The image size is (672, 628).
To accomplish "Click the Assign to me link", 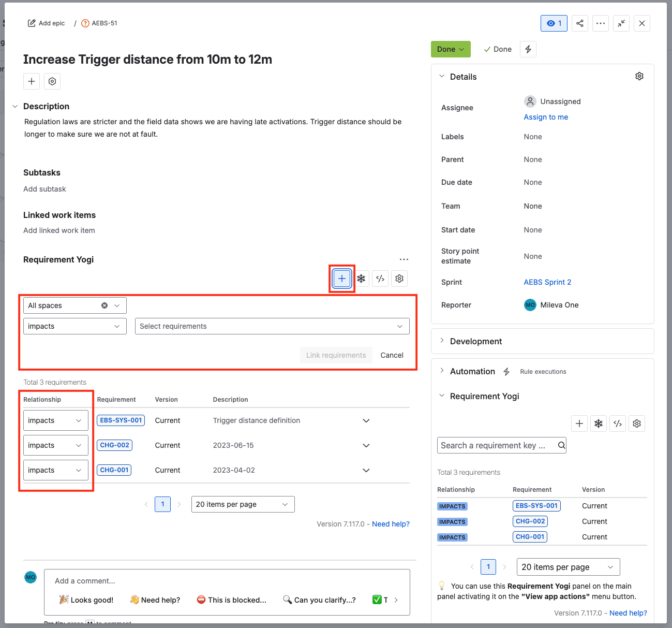I will coord(546,117).
